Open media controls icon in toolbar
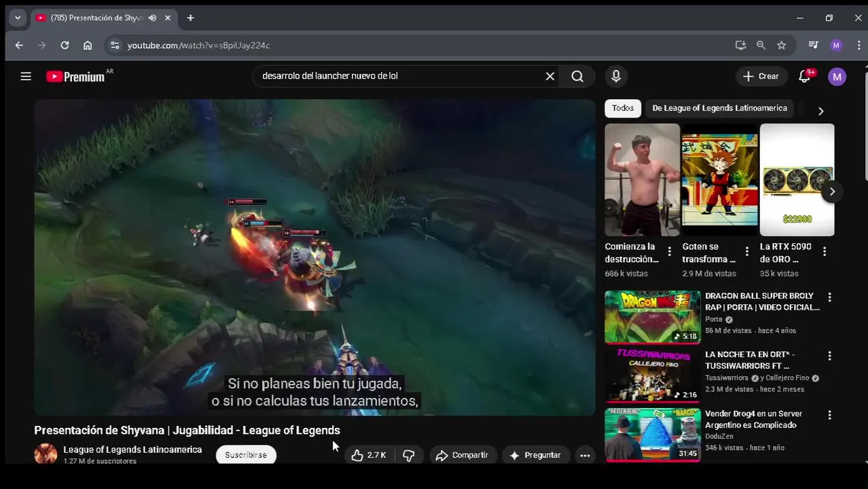The image size is (868, 489). 813,45
